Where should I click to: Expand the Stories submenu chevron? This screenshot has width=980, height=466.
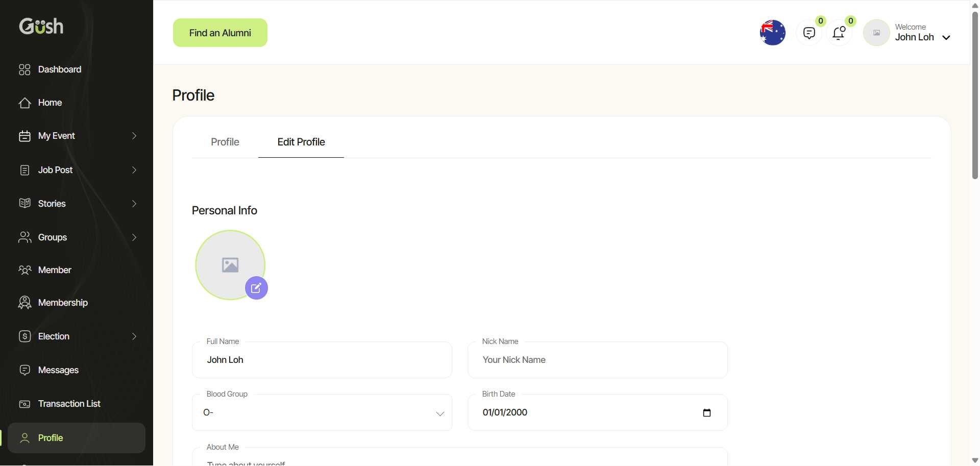(x=134, y=204)
